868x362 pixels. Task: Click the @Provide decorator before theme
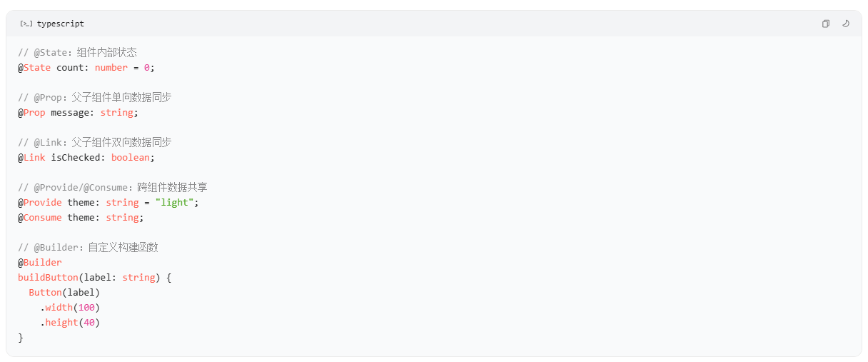point(40,203)
